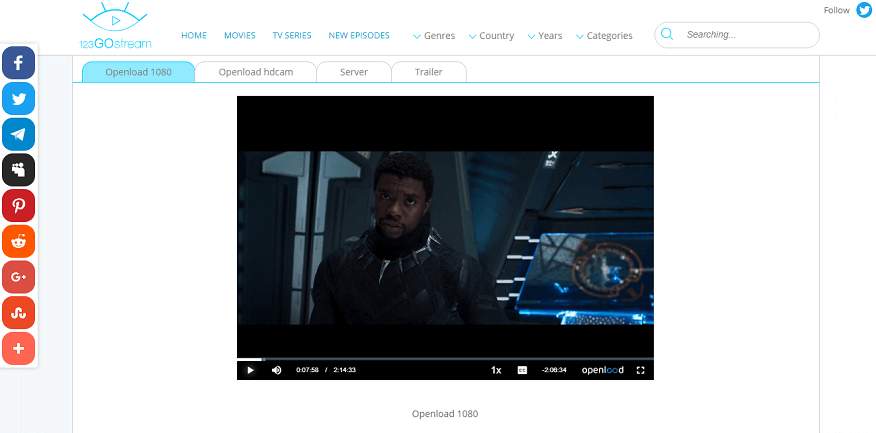Click the Follow text link
This screenshot has width=876, height=433.
coord(836,10)
